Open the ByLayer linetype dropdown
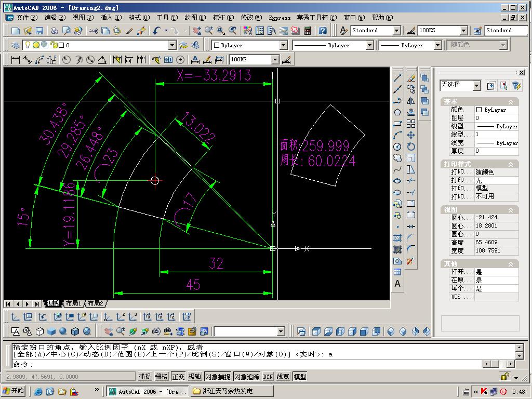This screenshot has height=399, width=532. 370,45
